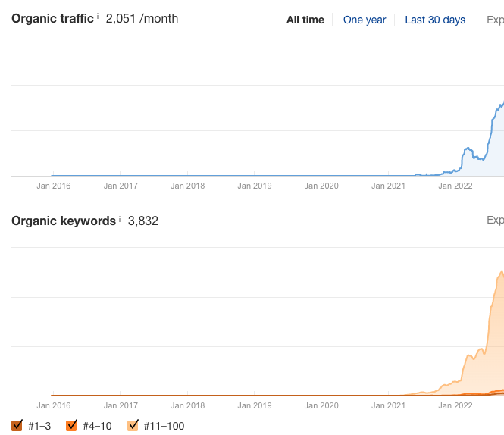Uncheck the #11–100 positions checkbox

coord(133,425)
